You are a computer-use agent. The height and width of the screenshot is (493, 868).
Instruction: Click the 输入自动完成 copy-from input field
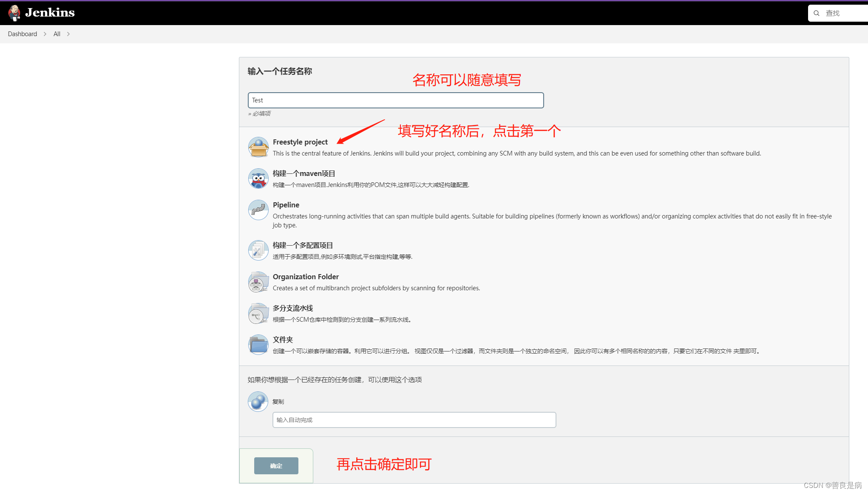tap(414, 420)
